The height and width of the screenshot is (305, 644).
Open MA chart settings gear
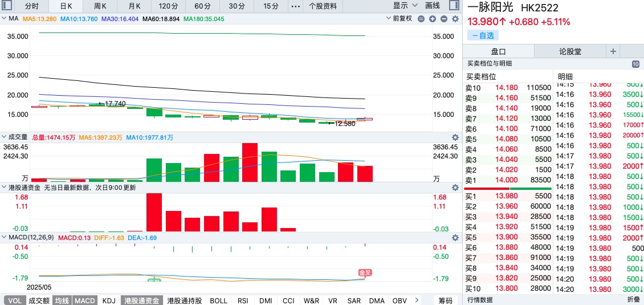(x=455, y=18)
